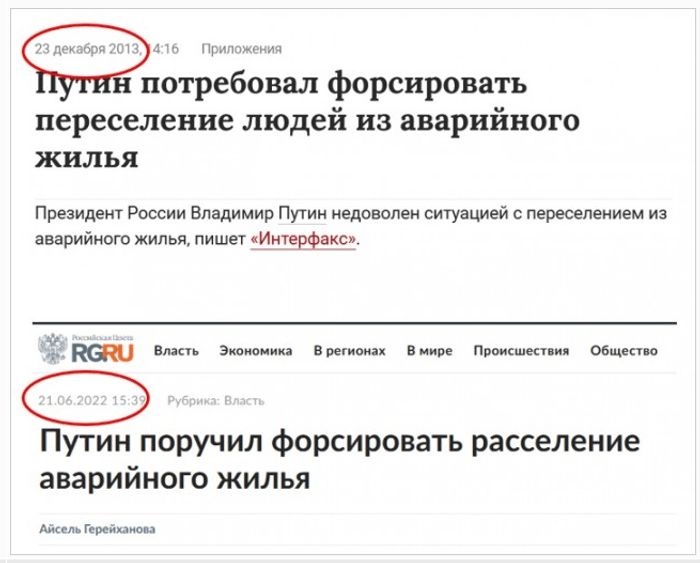
Task: Click the circled timestamp '21.06.2022 15:39'
Action: [x=92, y=401]
